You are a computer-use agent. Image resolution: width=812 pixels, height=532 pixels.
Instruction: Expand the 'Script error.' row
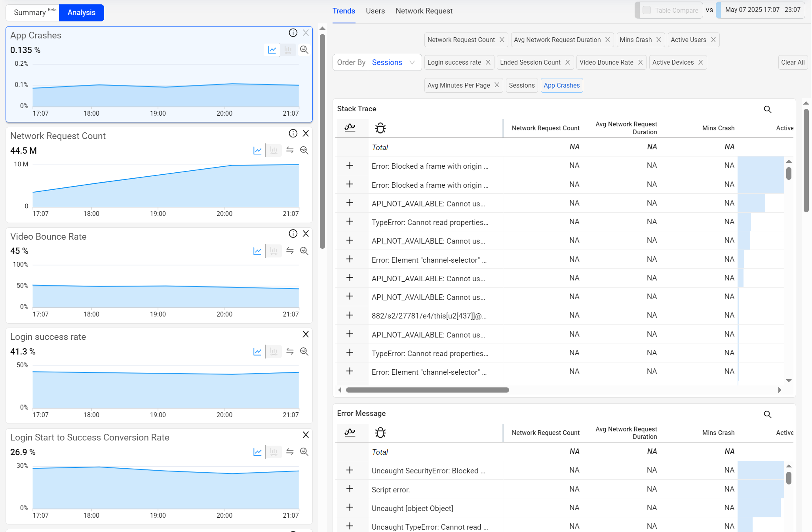pyautogui.click(x=350, y=489)
